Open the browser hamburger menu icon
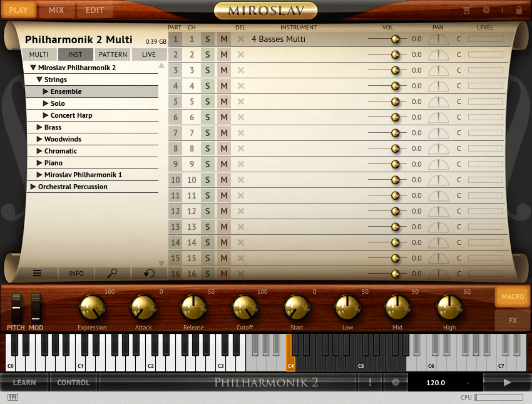532x404 pixels. tap(38, 273)
